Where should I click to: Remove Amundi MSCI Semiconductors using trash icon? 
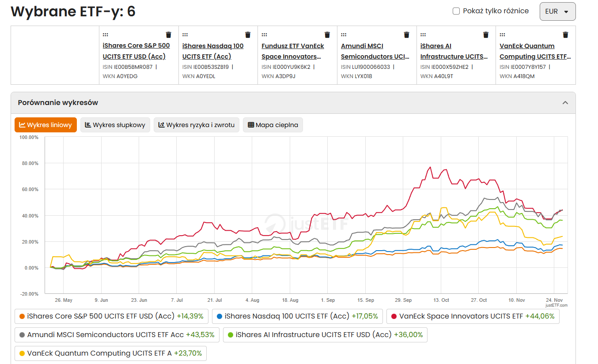click(x=407, y=35)
